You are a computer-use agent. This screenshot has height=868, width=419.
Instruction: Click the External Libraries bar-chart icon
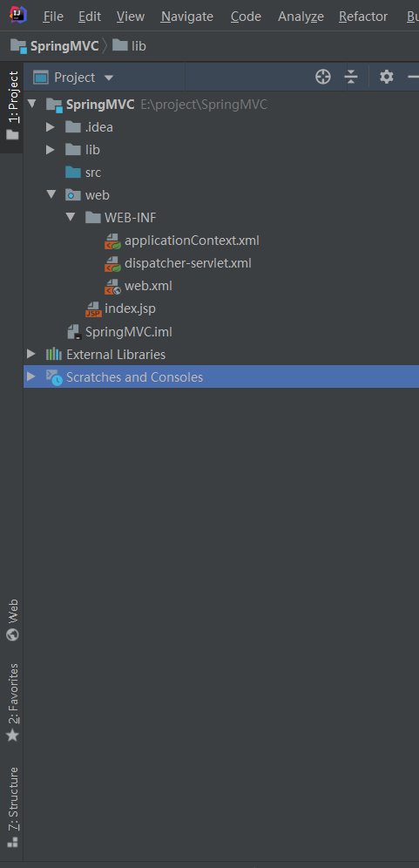pyautogui.click(x=54, y=355)
